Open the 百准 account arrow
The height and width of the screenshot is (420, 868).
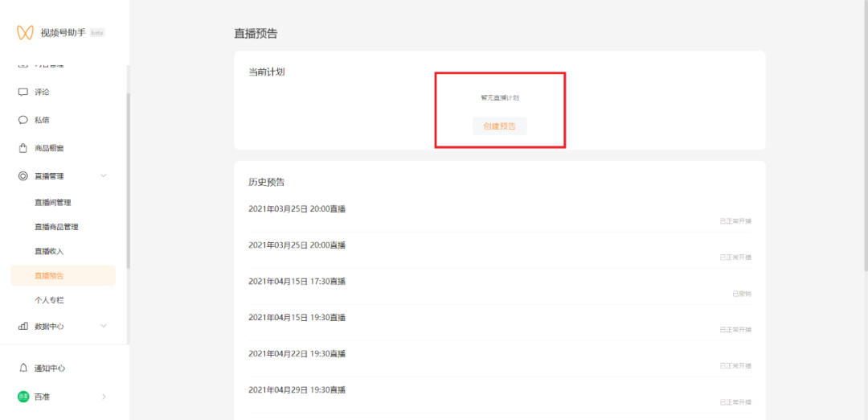(x=103, y=397)
